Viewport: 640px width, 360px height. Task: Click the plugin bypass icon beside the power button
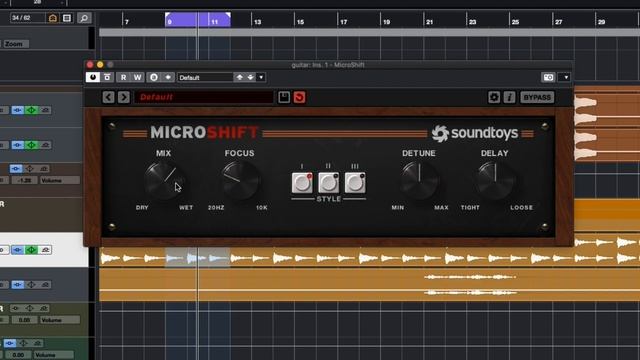pos(107,77)
